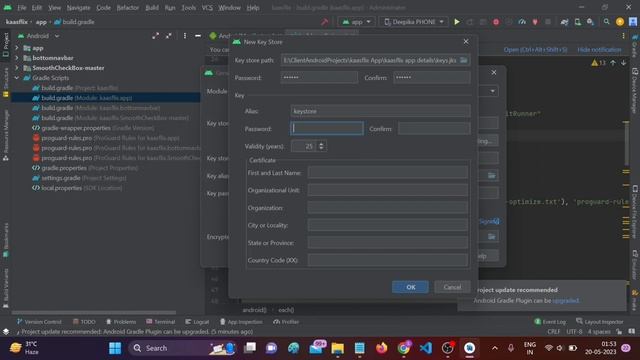
Task: Select gradle.properties in project tree
Action: [x=85, y=168]
